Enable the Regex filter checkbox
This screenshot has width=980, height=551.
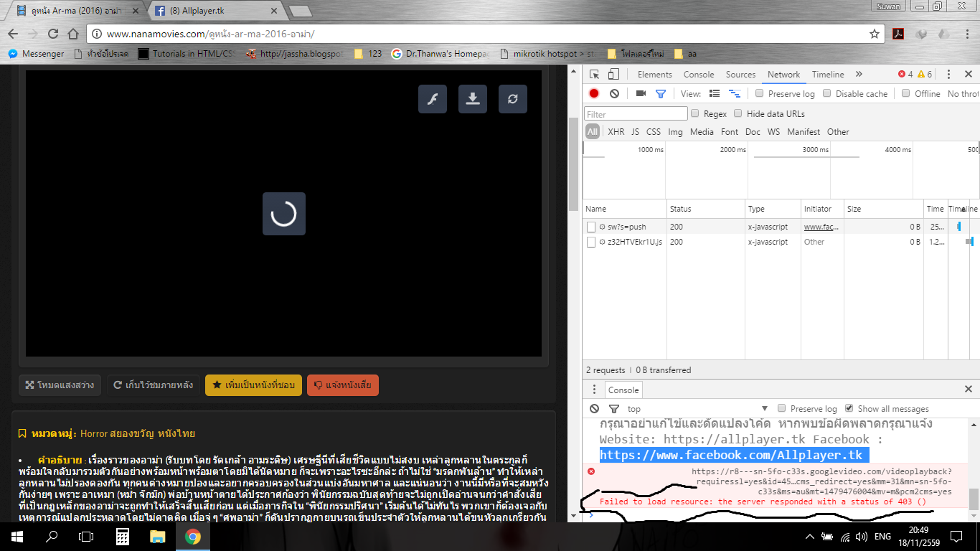694,113
